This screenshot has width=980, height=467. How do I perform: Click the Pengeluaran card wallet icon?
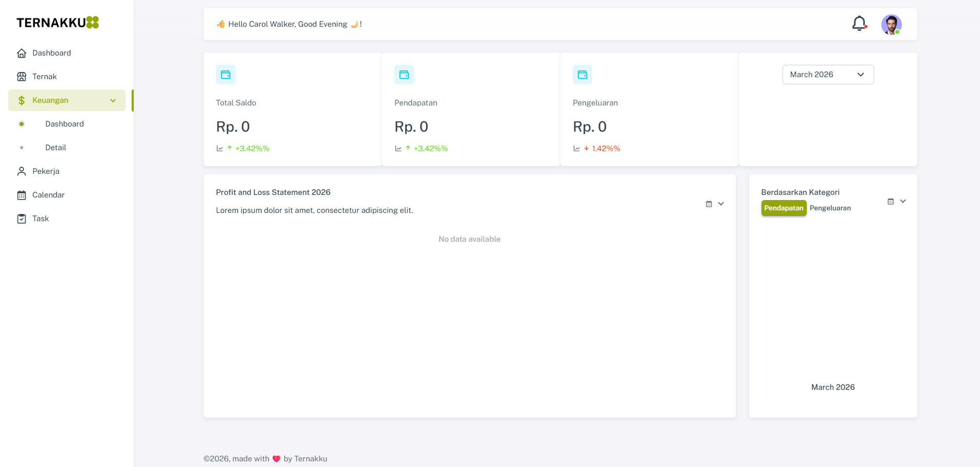point(583,75)
